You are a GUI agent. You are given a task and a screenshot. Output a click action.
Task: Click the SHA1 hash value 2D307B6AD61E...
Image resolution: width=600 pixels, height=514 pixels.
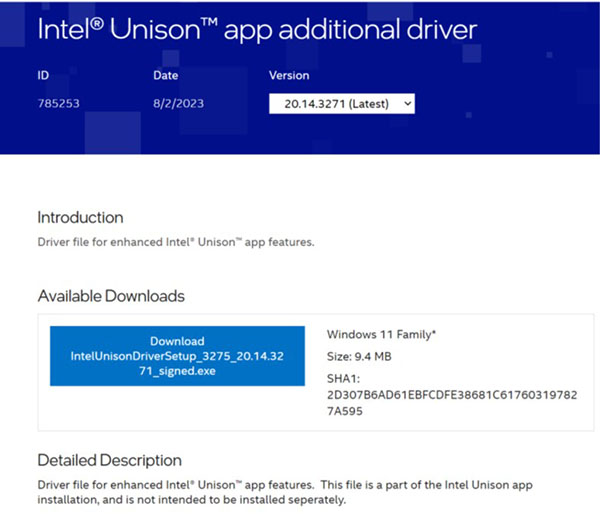[x=452, y=403]
